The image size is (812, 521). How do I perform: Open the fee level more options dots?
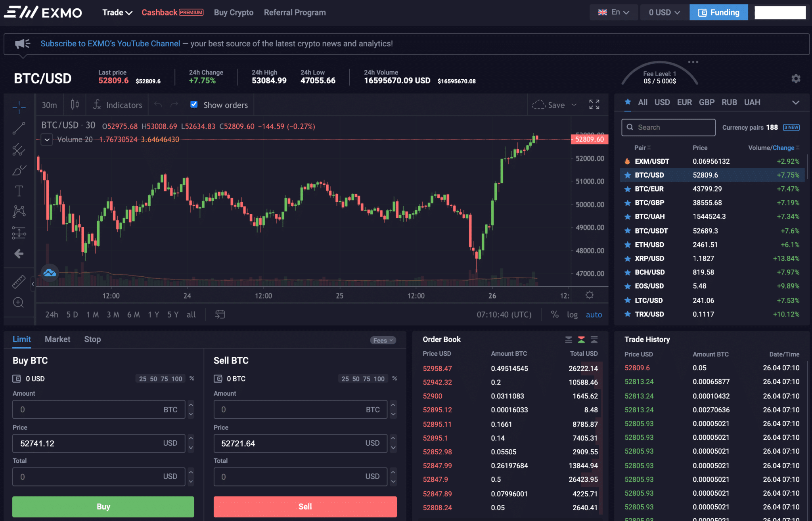point(693,62)
